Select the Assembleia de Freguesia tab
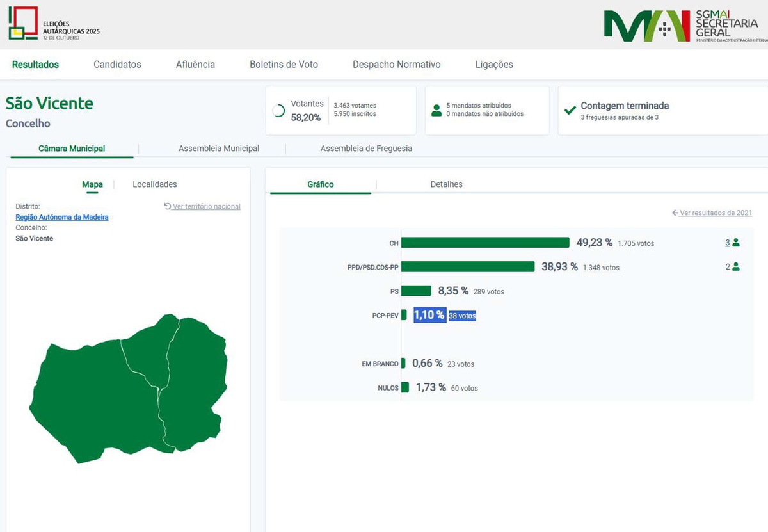 [366, 149]
